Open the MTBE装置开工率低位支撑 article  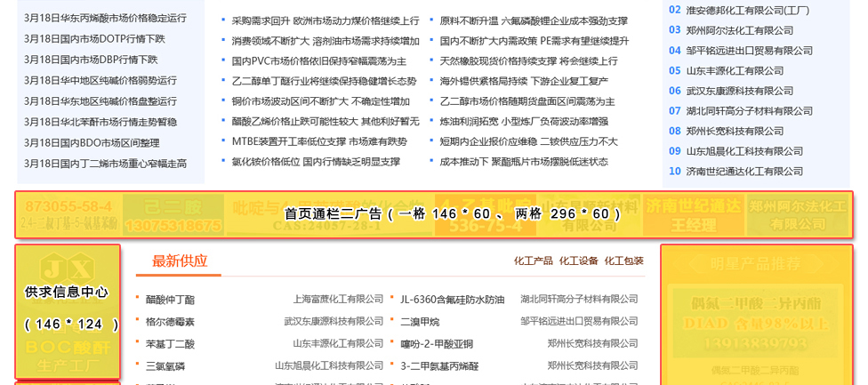pyautogui.click(x=318, y=141)
